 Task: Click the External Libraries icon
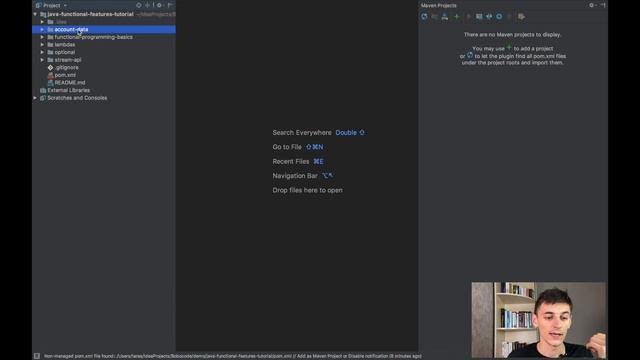pos(43,90)
